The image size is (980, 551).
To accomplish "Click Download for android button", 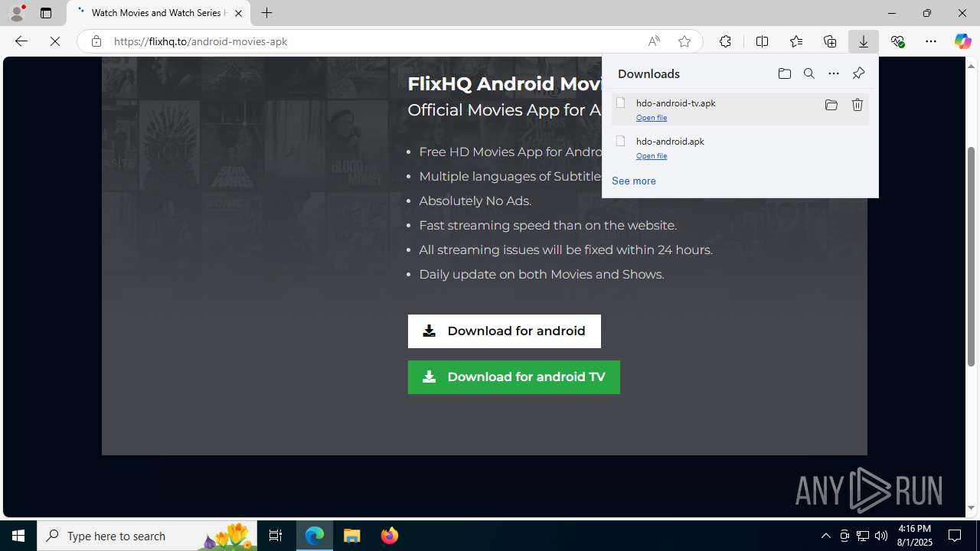I will [x=505, y=331].
